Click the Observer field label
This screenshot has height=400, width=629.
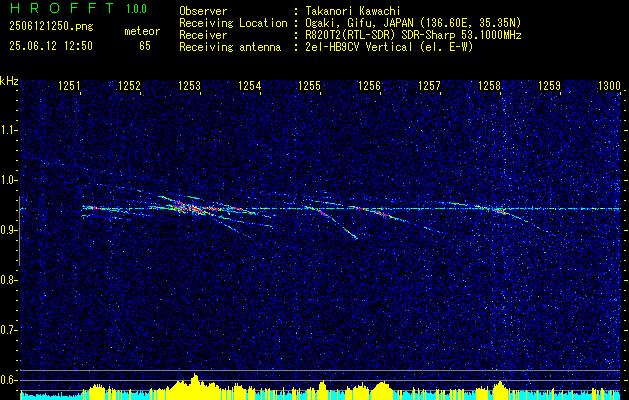coord(203,11)
